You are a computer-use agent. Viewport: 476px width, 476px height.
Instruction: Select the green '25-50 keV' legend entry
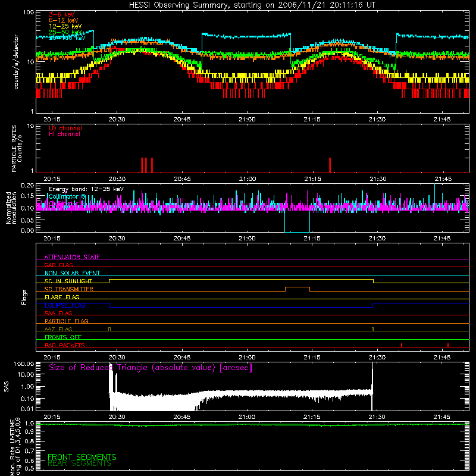[x=65, y=32]
